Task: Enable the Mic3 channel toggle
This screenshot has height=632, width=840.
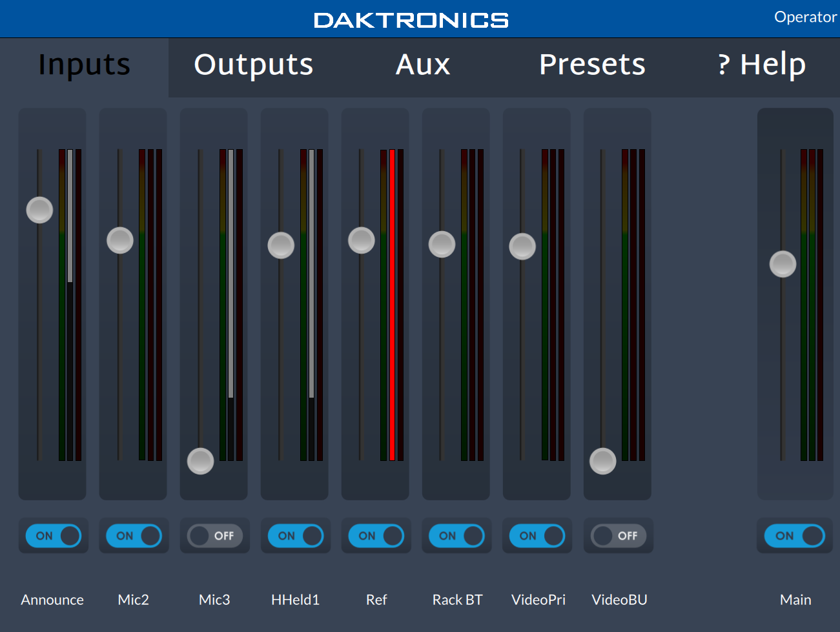Action: 214,536
